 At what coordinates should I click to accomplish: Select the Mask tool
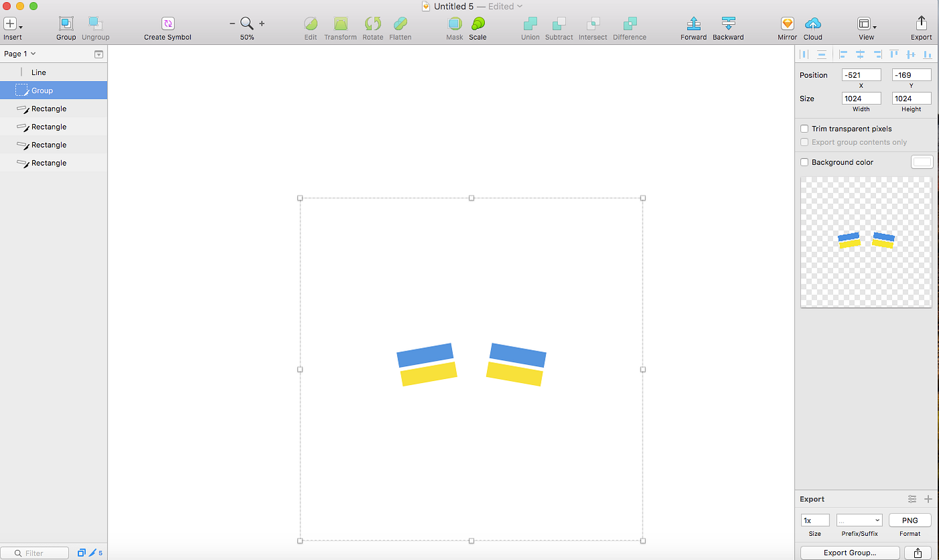coord(455,23)
